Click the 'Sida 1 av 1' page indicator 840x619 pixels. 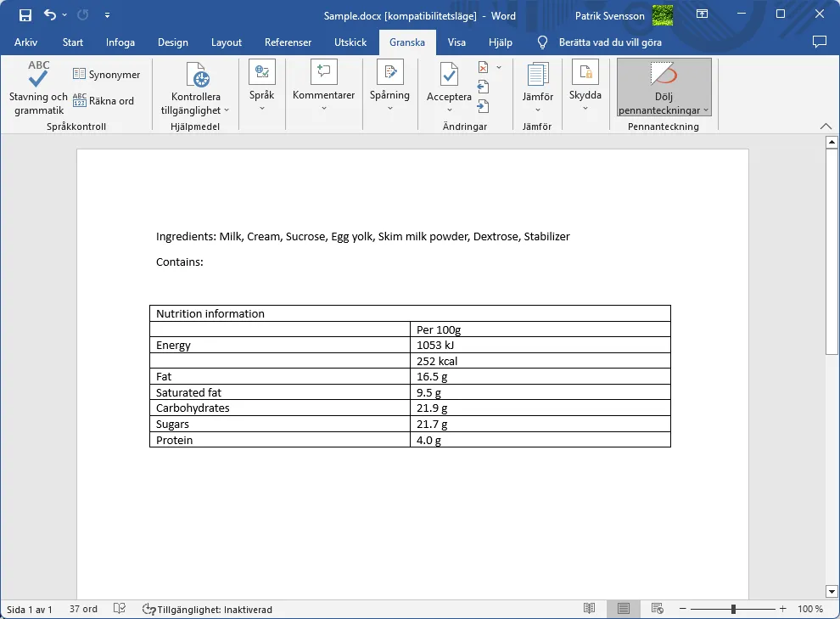coord(30,610)
